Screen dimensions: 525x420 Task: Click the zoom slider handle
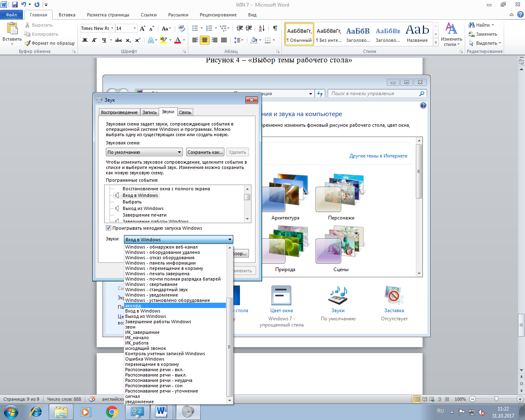coord(496,399)
